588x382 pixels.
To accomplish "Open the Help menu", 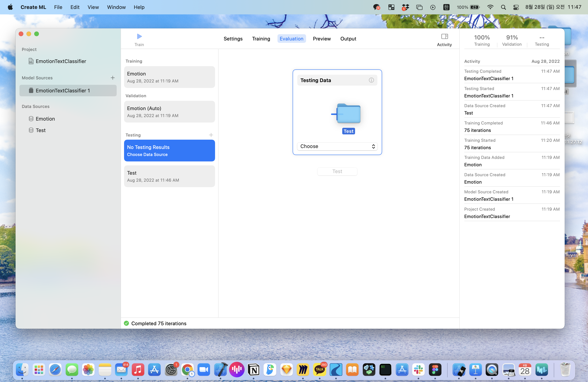I will 139,7.
